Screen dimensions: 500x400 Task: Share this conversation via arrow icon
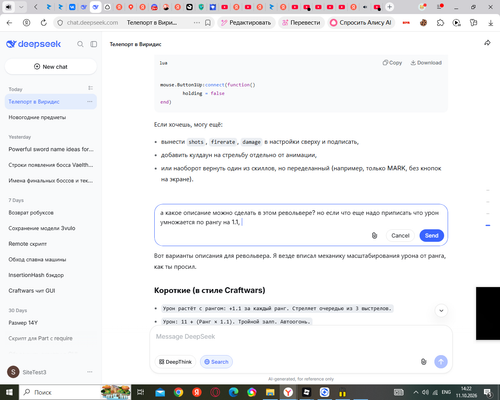coord(487,43)
